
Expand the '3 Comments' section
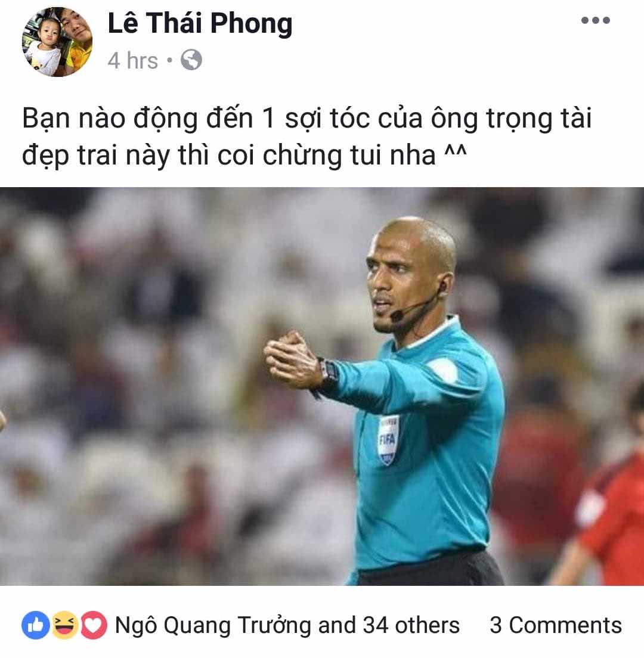point(555,625)
